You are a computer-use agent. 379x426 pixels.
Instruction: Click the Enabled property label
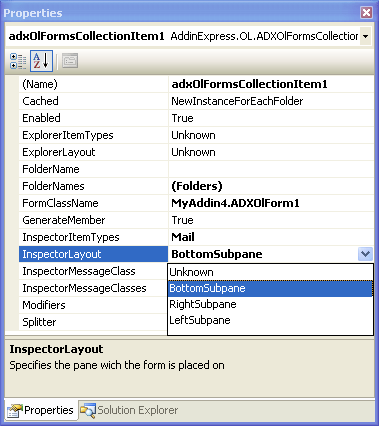click(93, 118)
